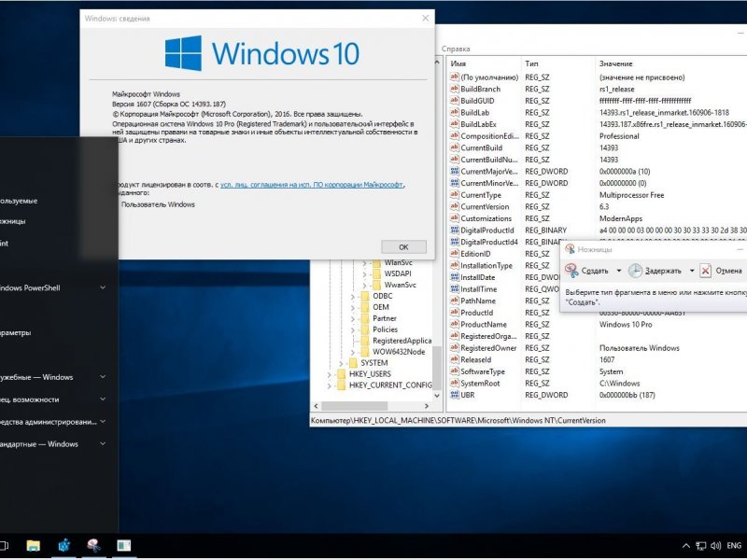Select the SoftwareType value name
The height and width of the screenshot is (560, 747).
(x=482, y=371)
